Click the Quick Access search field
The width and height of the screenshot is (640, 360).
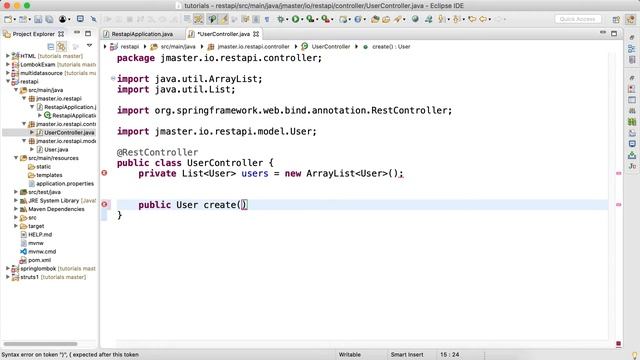pyautogui.click(x=578, y=19)
